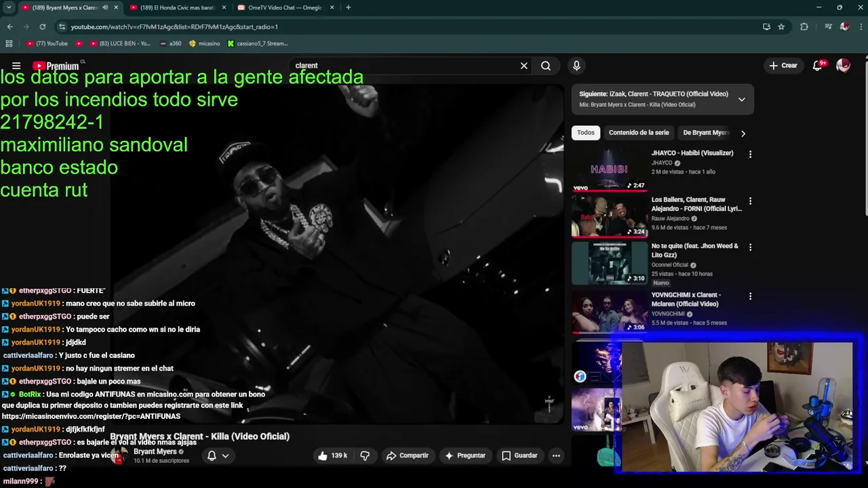The image size is (868, 488).
Task: Open options for JHAYCO Habibi video
Action: pos(750,155)
